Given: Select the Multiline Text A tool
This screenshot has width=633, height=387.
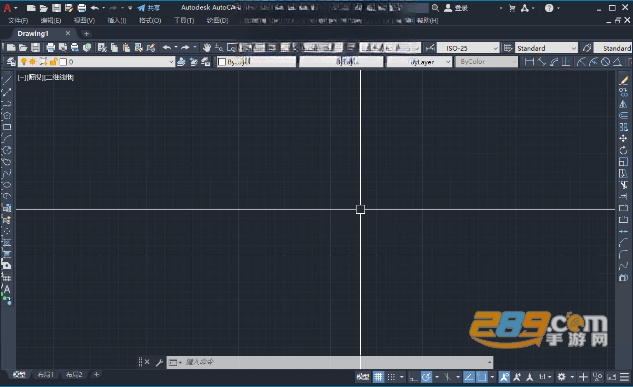Looking at the screenshot, I should [x=7, y=289].
